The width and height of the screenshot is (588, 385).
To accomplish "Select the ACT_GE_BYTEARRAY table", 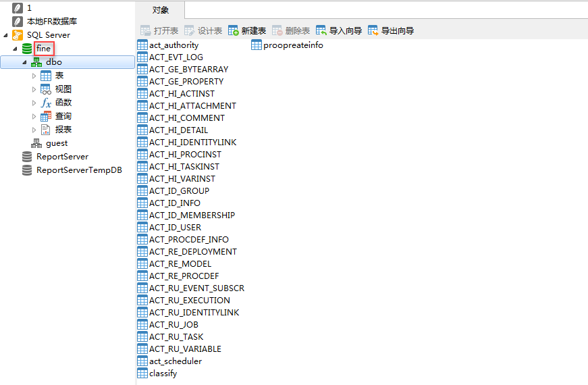I will (188, 70).
